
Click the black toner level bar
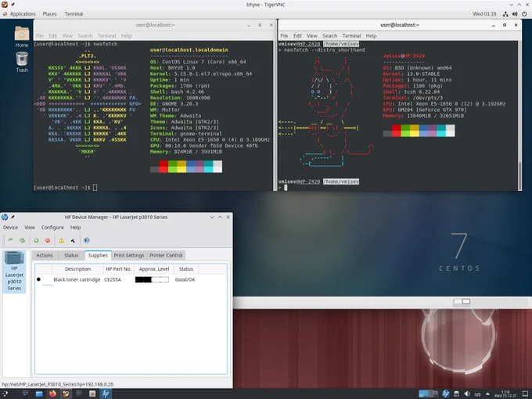152,279
